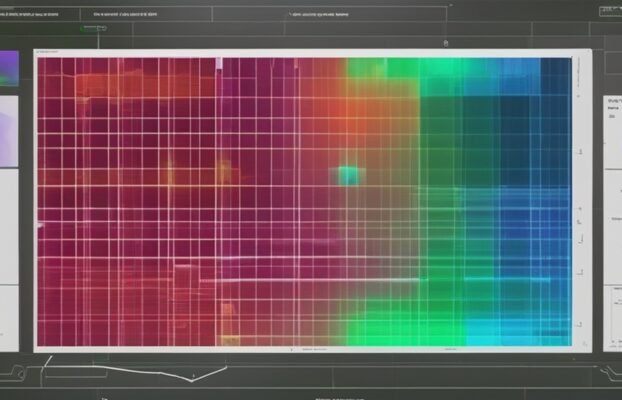Select the bright teal highlighted cell in the heatmap

[347, 176]
